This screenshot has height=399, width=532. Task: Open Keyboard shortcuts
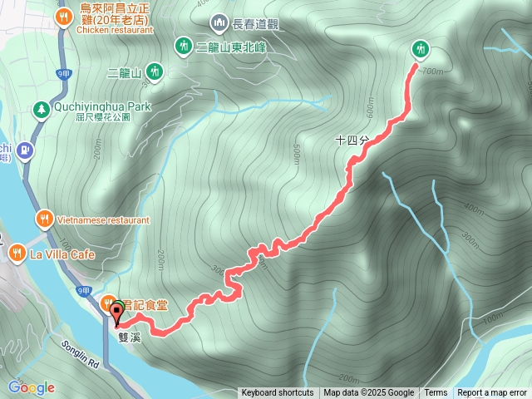tap(277, 393)
